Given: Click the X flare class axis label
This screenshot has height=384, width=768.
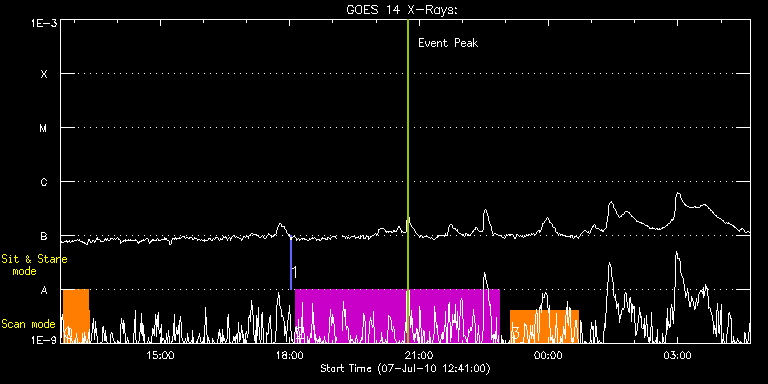Looking at the screenshot, I should click(x=44, y=74).
